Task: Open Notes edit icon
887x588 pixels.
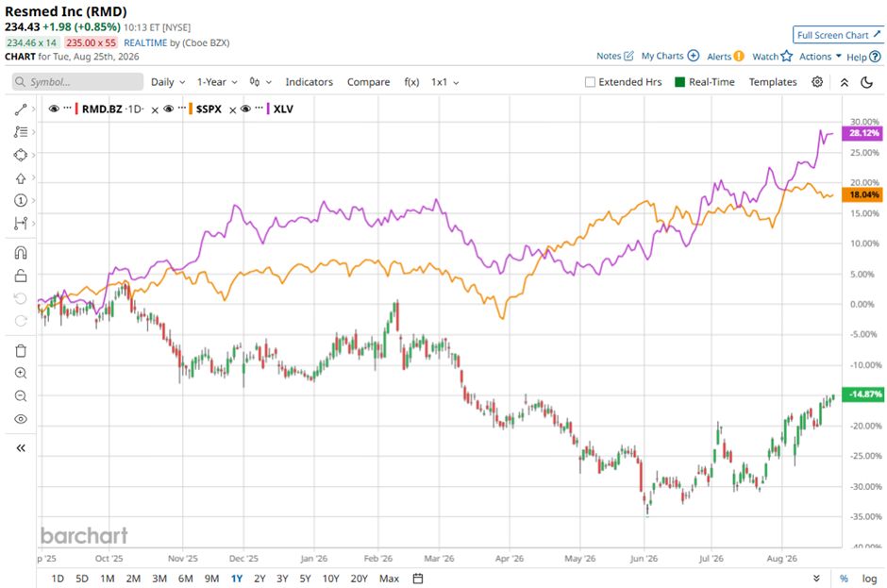Action: coord(628,56)
